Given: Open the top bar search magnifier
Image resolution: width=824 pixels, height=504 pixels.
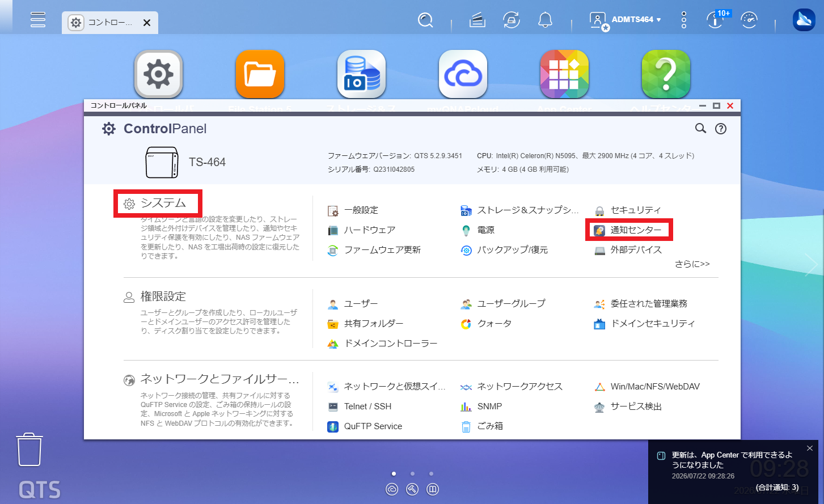Looking at the screenshot, I should pos(425,20).
